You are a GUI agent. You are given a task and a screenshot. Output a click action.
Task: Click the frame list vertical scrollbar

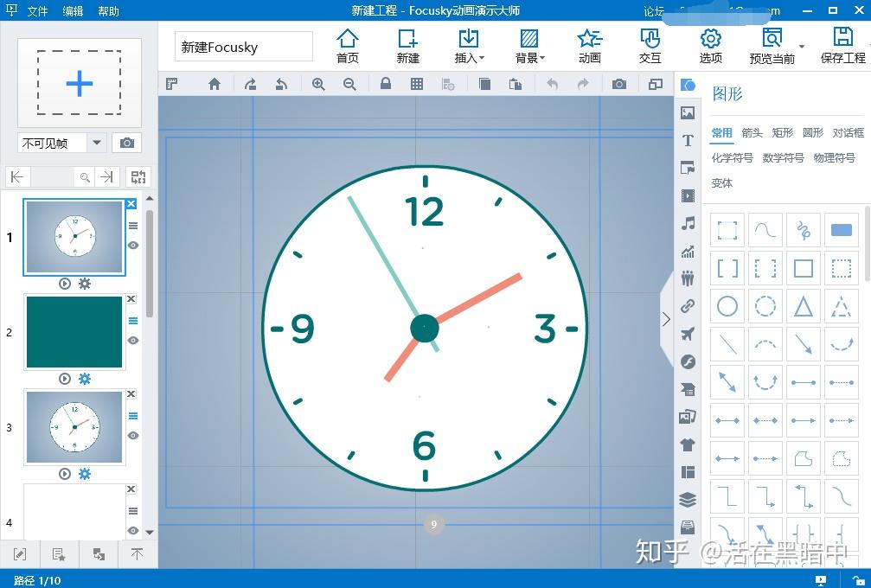(150, 264)
